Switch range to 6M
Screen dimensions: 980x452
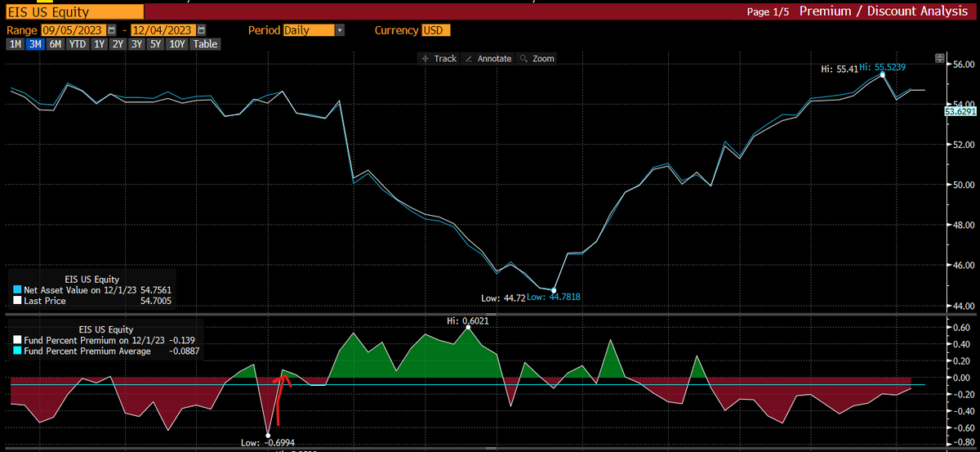55,44
